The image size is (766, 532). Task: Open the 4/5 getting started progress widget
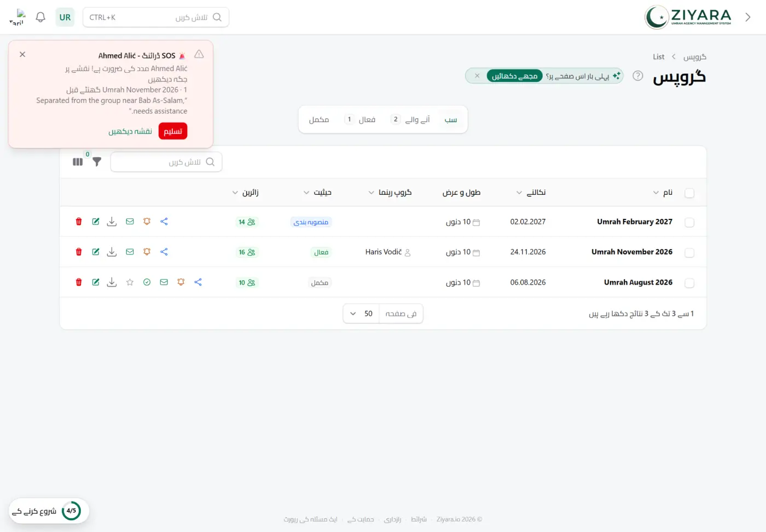click(48, 511)
